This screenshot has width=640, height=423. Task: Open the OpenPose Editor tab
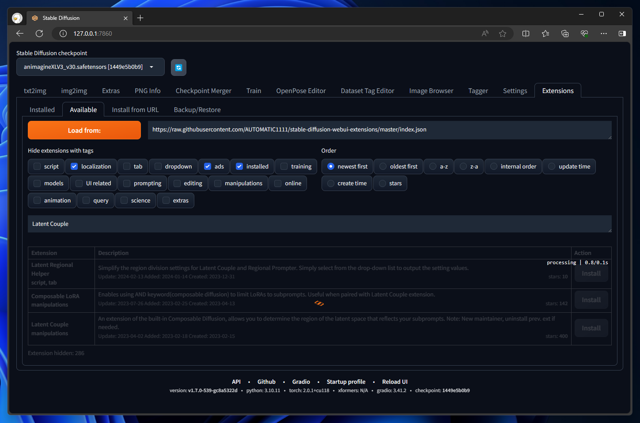(x=301, y=91)
